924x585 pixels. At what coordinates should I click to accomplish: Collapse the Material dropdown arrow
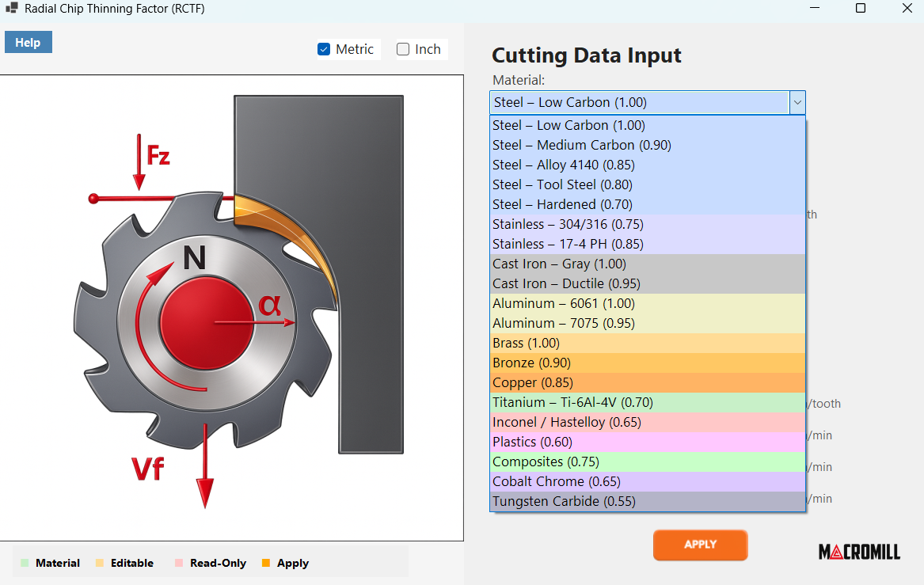(797, 102)
